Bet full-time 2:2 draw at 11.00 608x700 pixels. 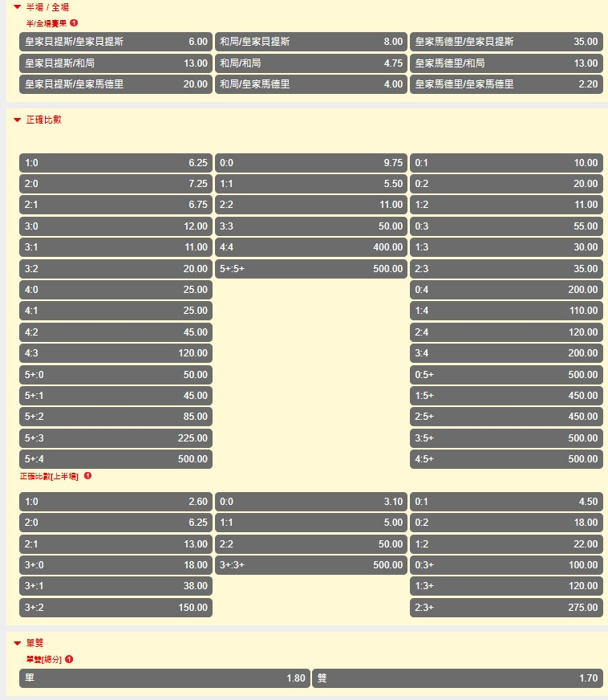coord(311,205)
